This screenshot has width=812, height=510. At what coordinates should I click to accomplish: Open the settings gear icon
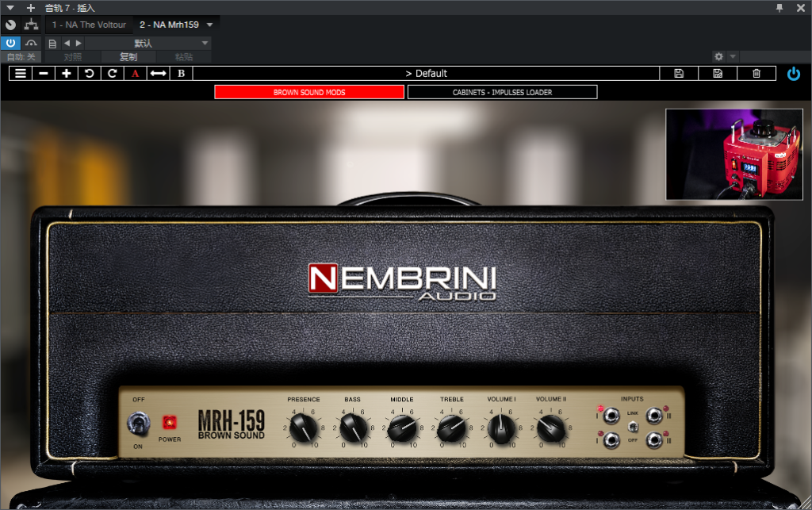coord(718,56)
